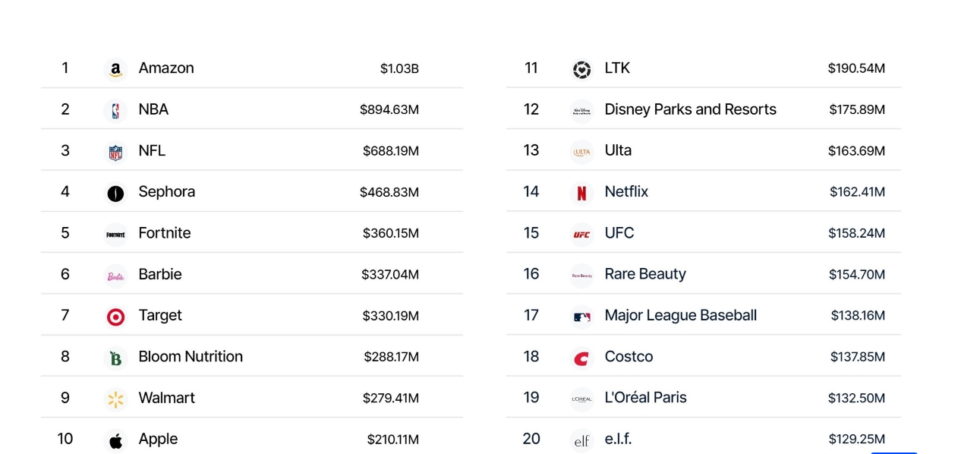Image resolution: width=980 pixels, height=454 pixels.
Task: Click the Disney Parks and Resorts name
Action: click(x=690, y=109)
